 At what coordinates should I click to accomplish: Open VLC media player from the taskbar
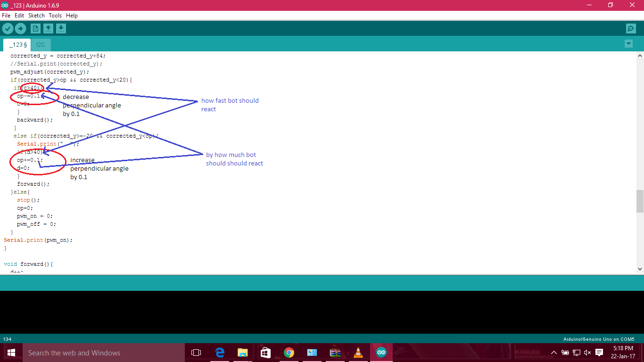(358, 353)
